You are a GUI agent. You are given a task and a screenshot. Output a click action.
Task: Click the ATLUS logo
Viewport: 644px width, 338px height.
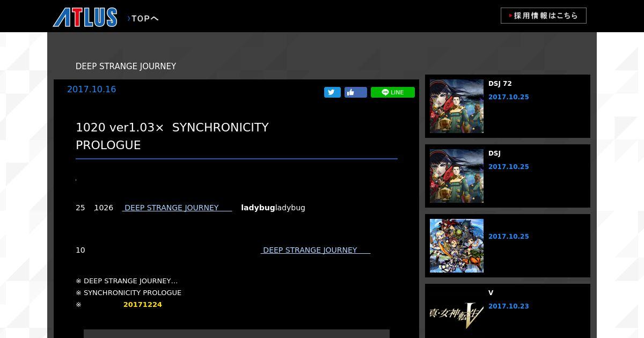pyautogui.click(x=85, y=17)
